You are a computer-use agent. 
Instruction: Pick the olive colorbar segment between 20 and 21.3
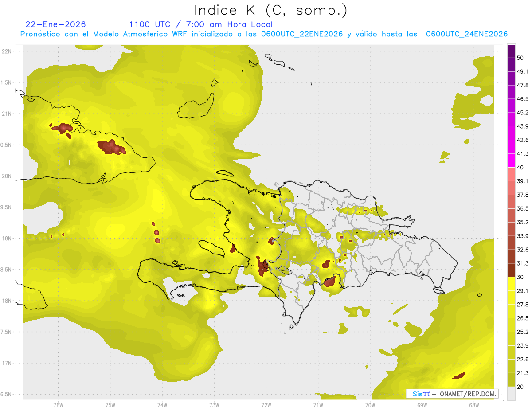click(511, 380)
